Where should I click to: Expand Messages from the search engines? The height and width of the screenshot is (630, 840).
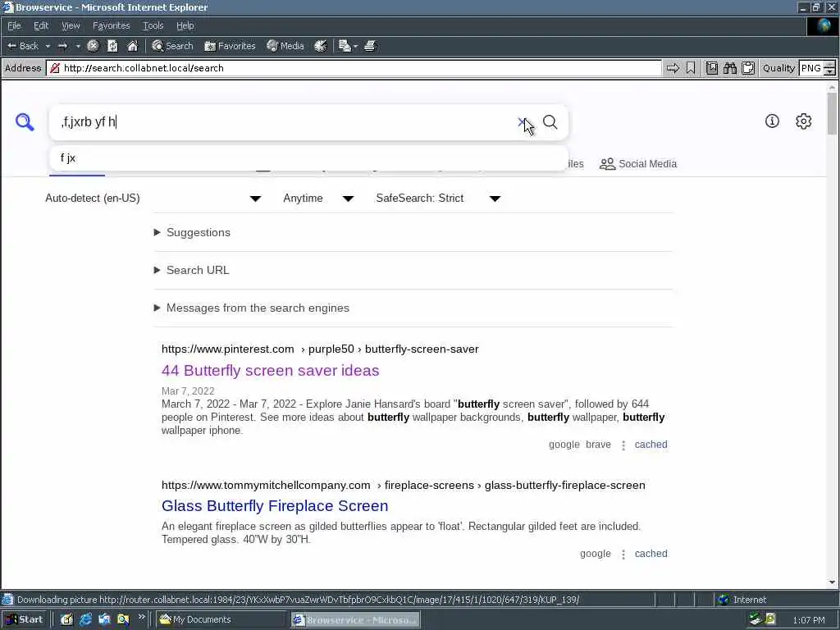coord(252,308)
